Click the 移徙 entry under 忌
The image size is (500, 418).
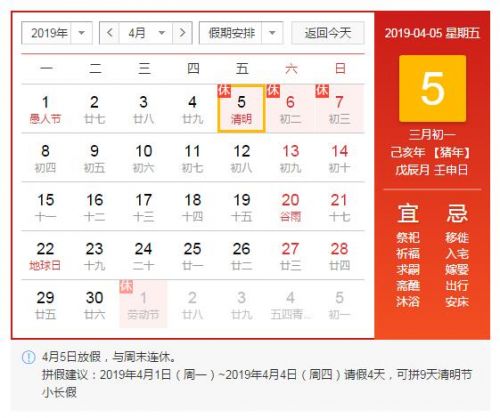point(457,238)
